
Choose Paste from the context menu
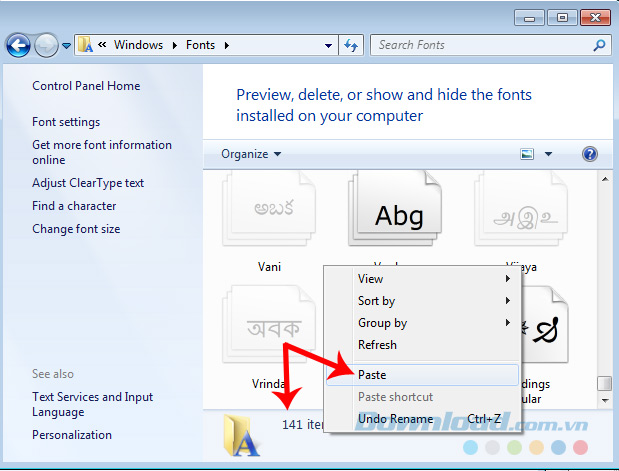[372, 375]
